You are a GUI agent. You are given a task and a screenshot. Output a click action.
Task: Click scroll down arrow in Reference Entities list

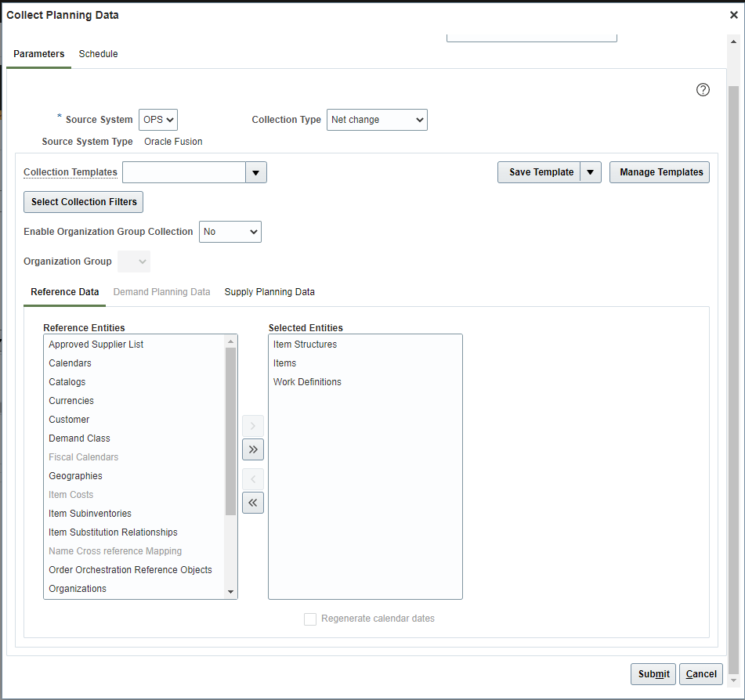tap(230, 592)
